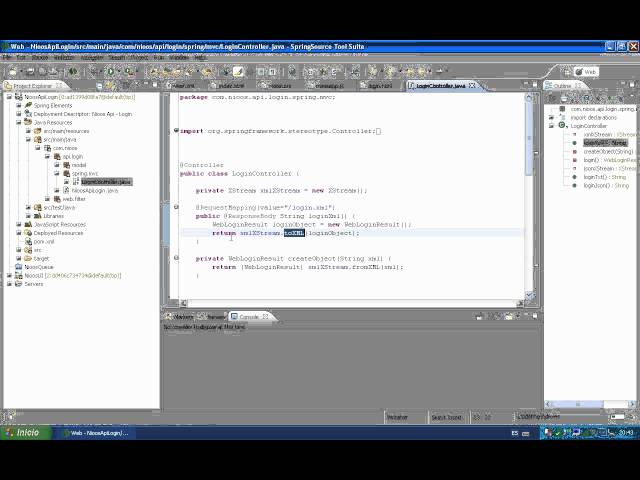
Task: Click the Writable status bar field
Action: coord(406,417)
